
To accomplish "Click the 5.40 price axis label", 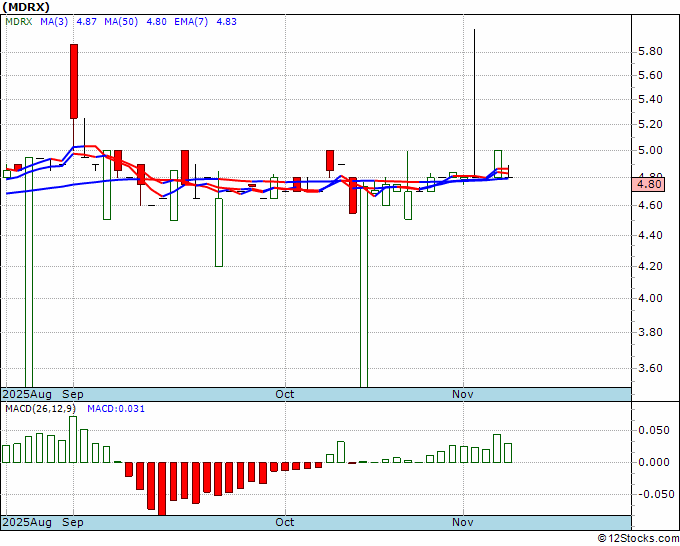I will (x=651, y=99).
